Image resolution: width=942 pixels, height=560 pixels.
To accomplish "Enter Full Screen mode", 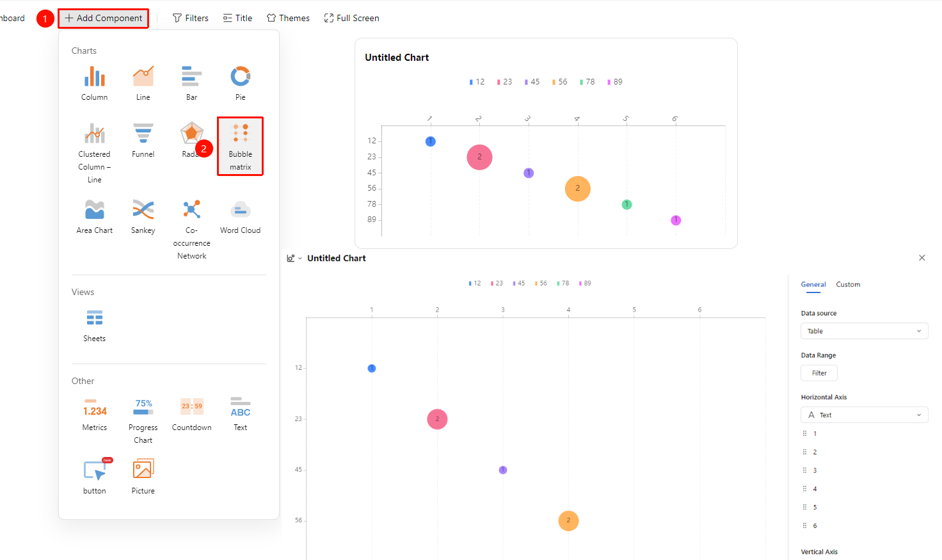I will click(351, 19).
